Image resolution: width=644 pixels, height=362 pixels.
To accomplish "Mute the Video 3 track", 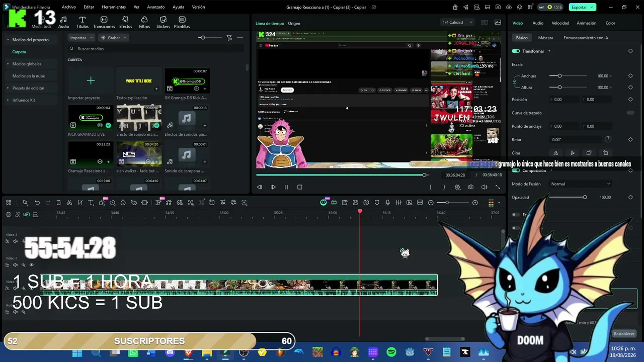I will pyautogui.click(x=15, y=241).
